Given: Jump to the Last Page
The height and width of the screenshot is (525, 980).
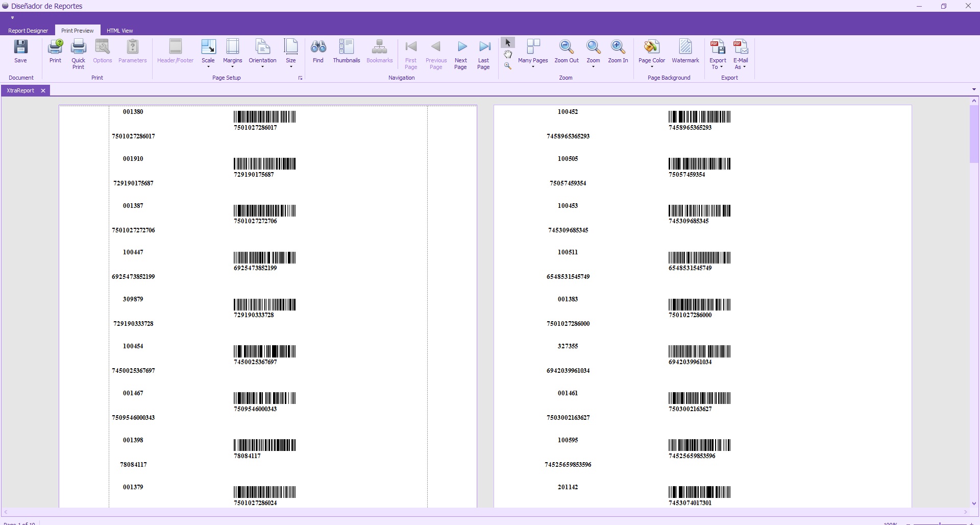Looking at the screenshot, I should pos(484,54).
